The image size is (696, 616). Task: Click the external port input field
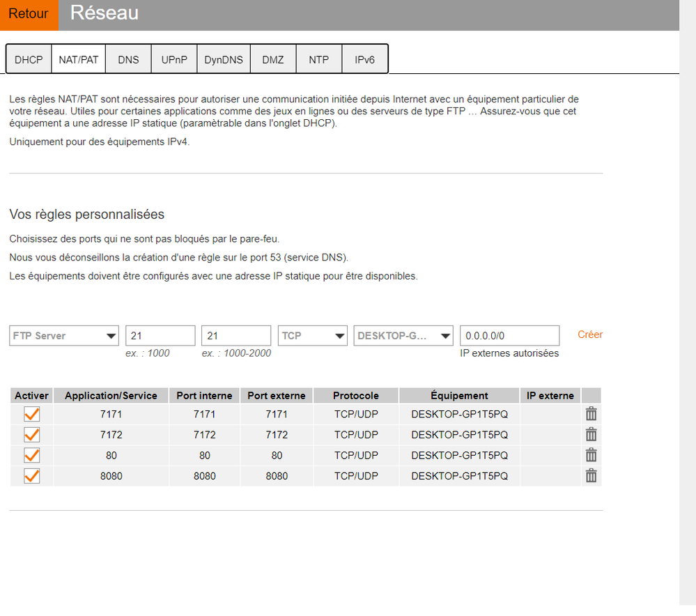coord(236,336)
